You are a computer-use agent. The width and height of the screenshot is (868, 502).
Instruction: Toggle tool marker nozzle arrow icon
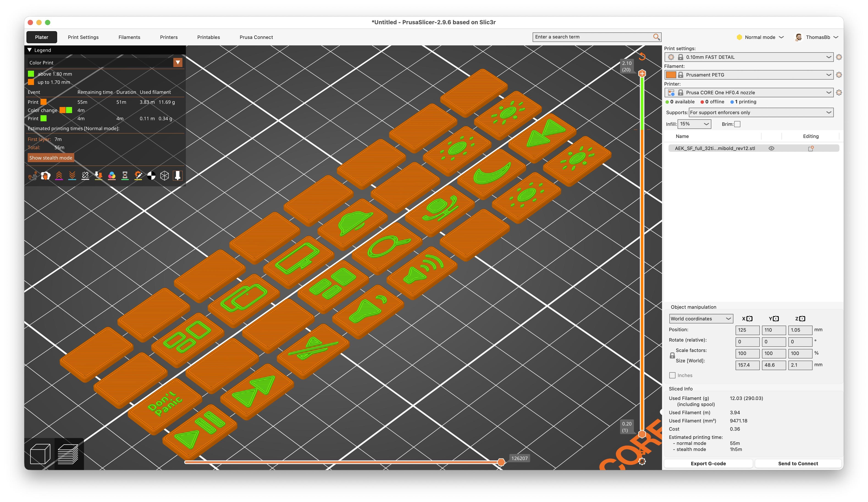pyautogui.click(x=178, y=176)
